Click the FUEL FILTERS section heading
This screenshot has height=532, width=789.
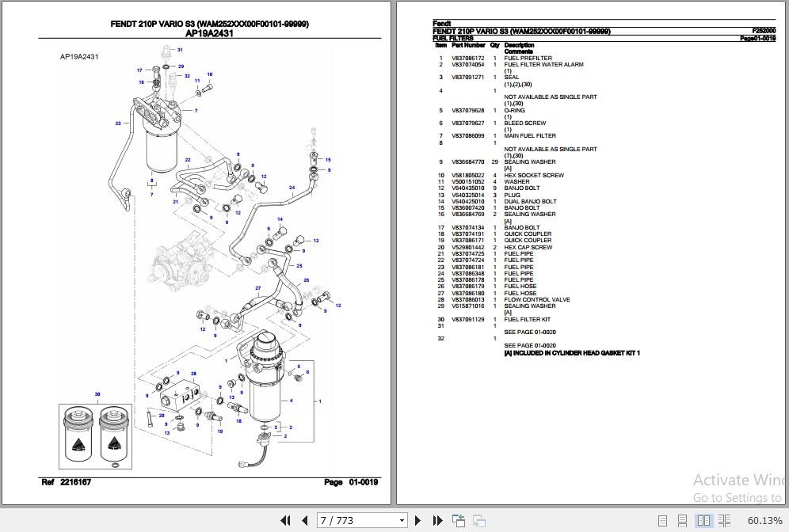pos(453,38)
